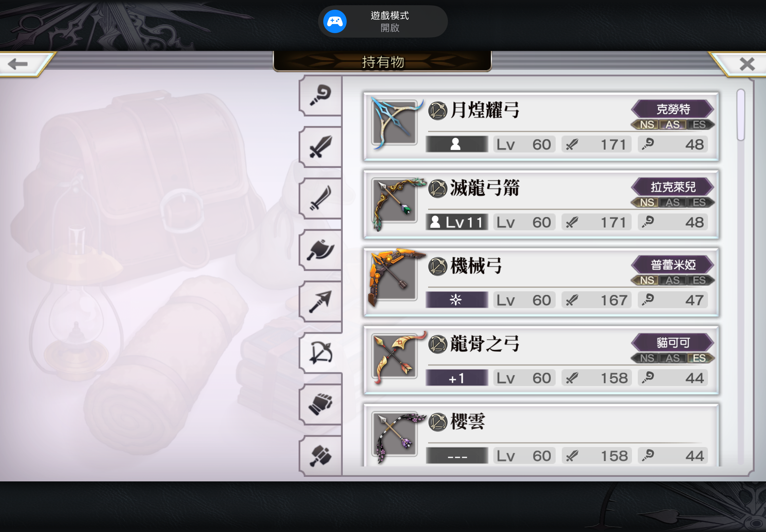The width and height of the screenshot is (766, 532).
Task: Open the 龍骨之弓 weapon entry
Action: [x=541, y=360]
